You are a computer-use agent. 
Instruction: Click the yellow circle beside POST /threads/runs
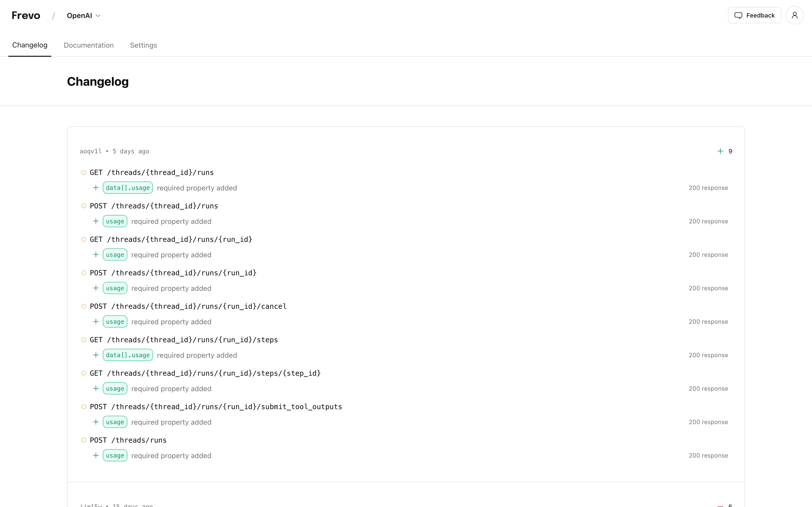coord(83,440)
